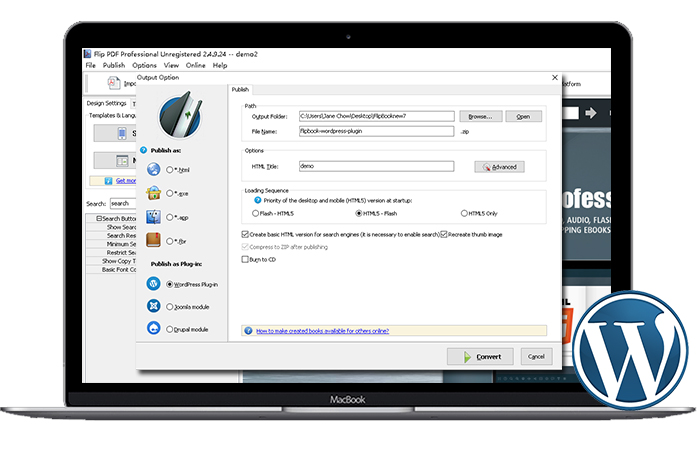
Task: Click the help icon beside online books link
Action: tap(248, 331)
